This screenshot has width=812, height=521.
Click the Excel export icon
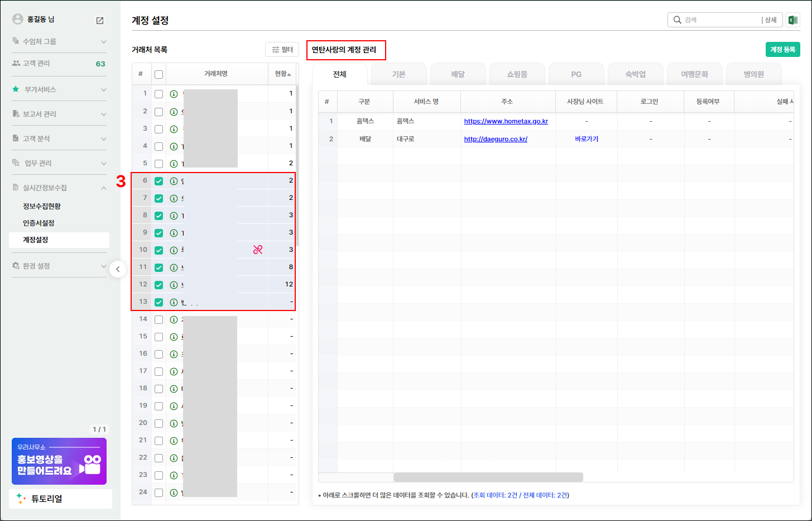click(x=792, y=20)
